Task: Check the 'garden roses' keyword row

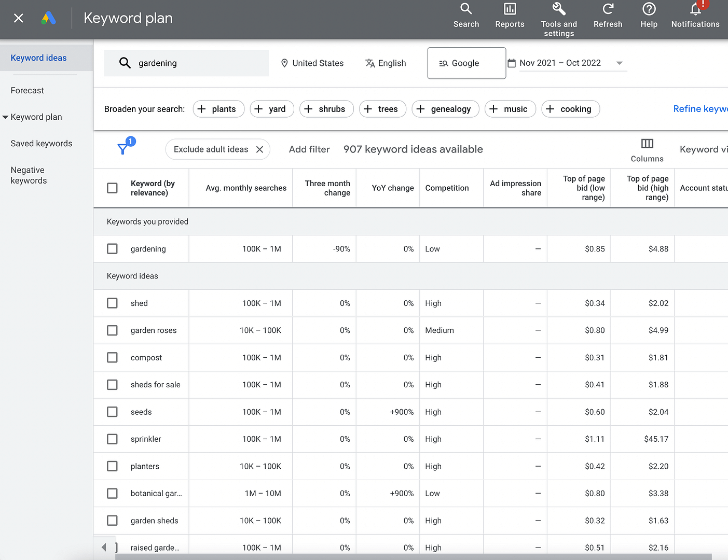Action: 112,330
